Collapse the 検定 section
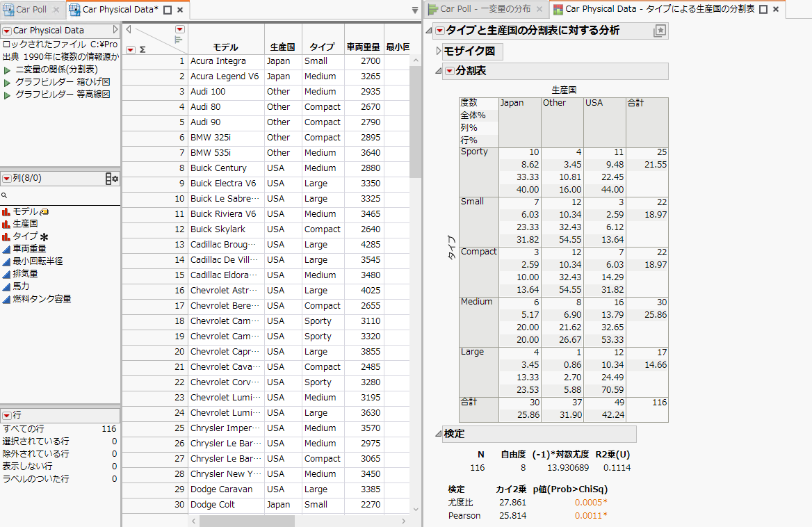This screenshot has height=527, width=812. [438, 434]
